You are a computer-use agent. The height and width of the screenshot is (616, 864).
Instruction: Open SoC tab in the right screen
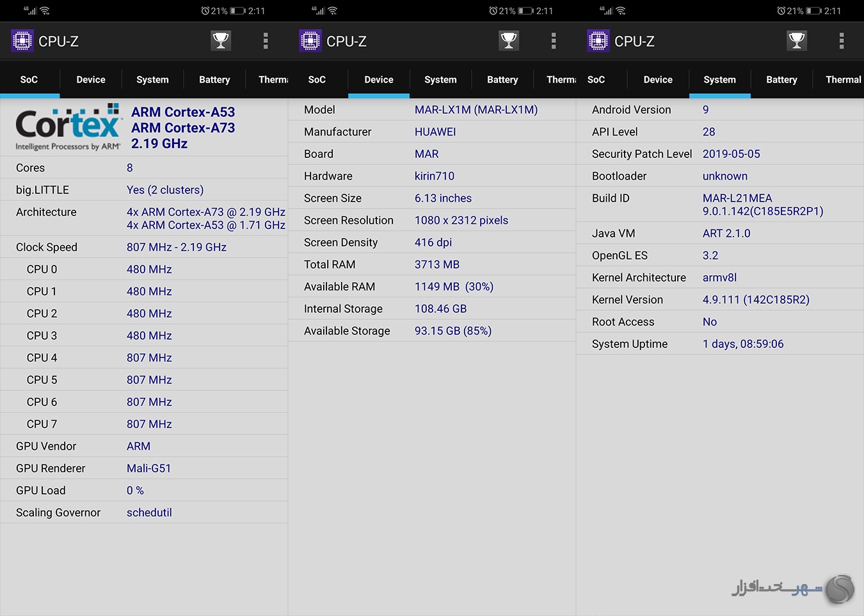point(596,79)
